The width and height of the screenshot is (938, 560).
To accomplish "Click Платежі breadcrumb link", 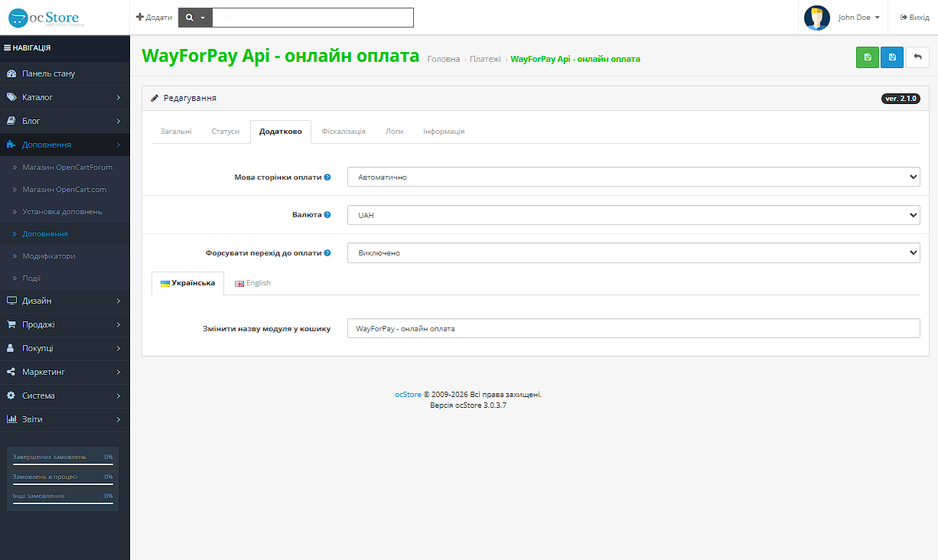I will 485,59.
